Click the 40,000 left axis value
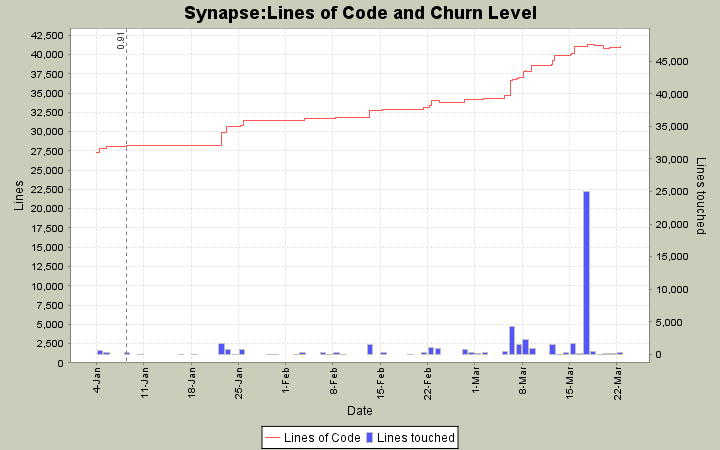Viewport: 720px width, 450px height. coord(47,55)
